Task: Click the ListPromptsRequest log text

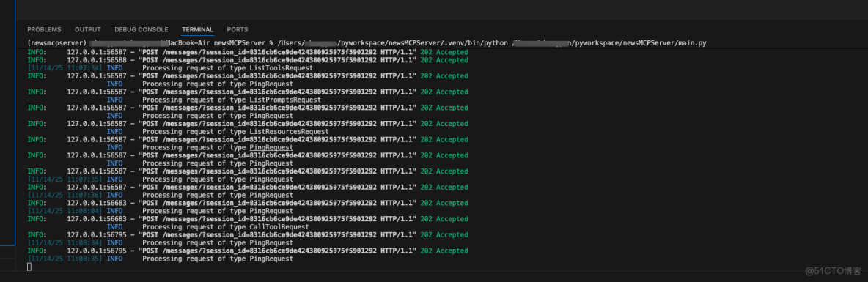Action: tap(285, 100)
